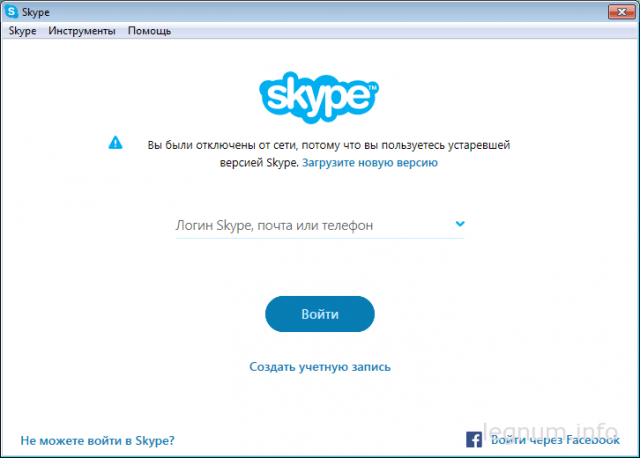
Task: Expand the saved logins dropdown chevron
Action: pos(460,224)
